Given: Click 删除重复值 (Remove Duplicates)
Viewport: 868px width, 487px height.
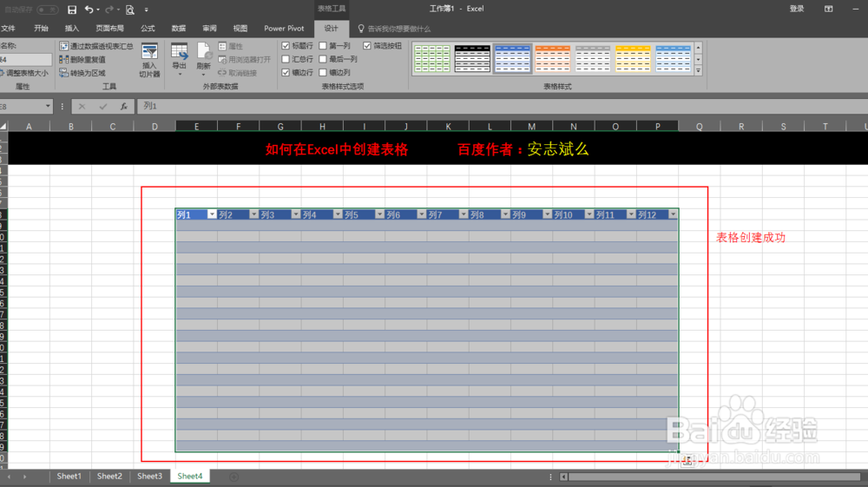Looking at the screenshot, I should pyautogui.click(x=82, y=59).
